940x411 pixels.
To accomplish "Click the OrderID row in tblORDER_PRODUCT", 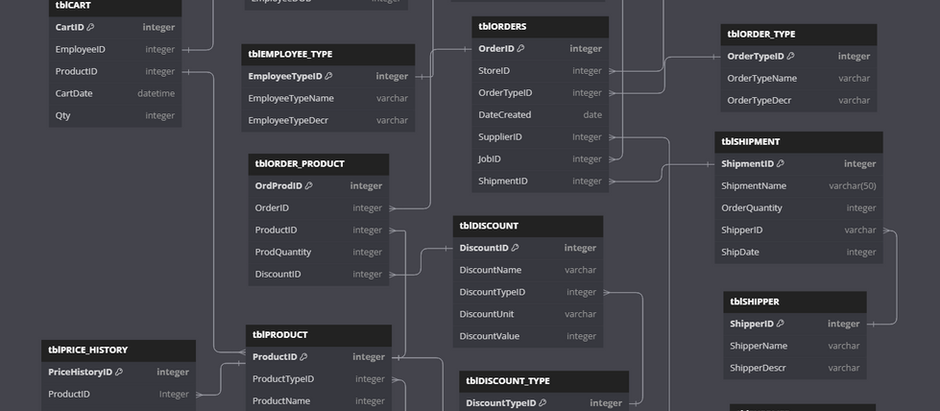I will click(x=318, y=208).
